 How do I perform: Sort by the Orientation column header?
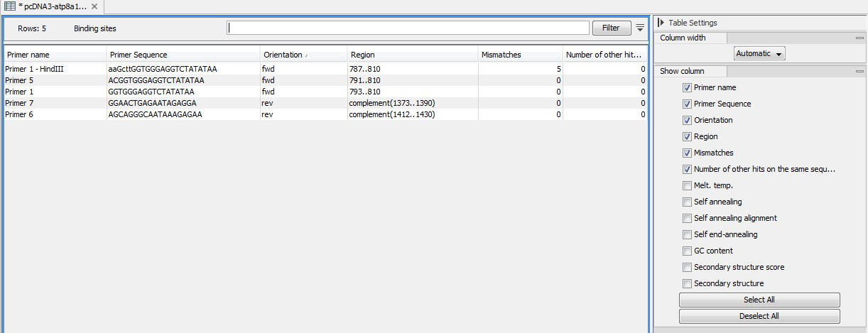303,55
